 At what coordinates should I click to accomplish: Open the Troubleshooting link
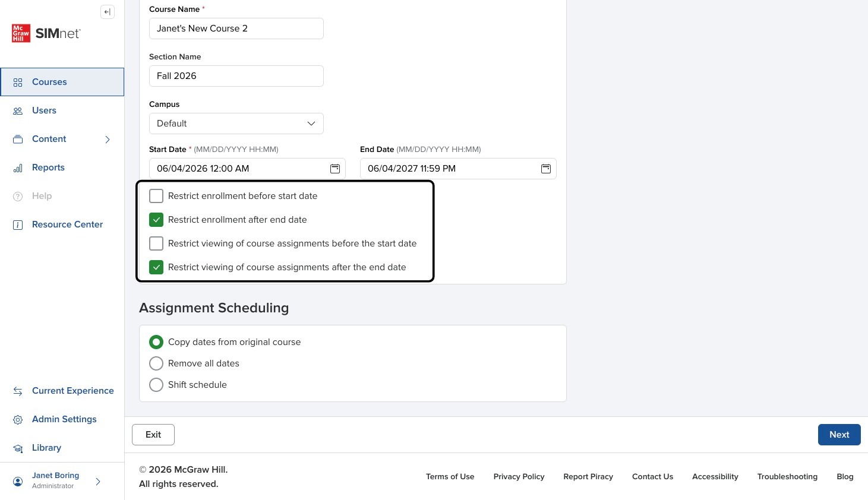pyautogui.click(x=788, y=477)
